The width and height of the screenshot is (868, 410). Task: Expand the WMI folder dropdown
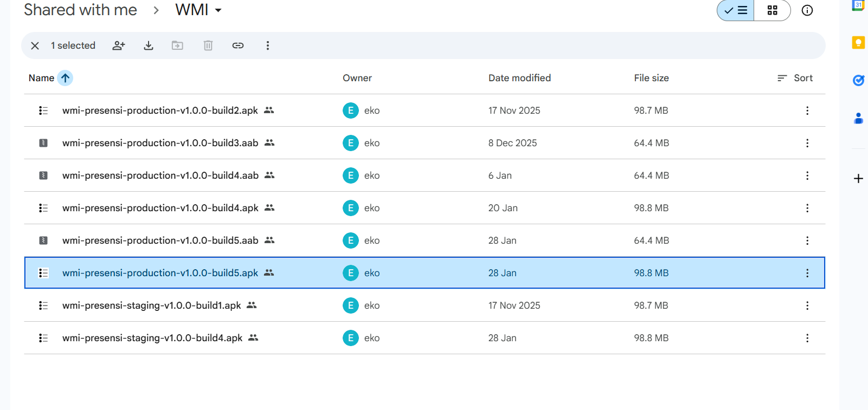pyautogui.click(x=218, y=10)
